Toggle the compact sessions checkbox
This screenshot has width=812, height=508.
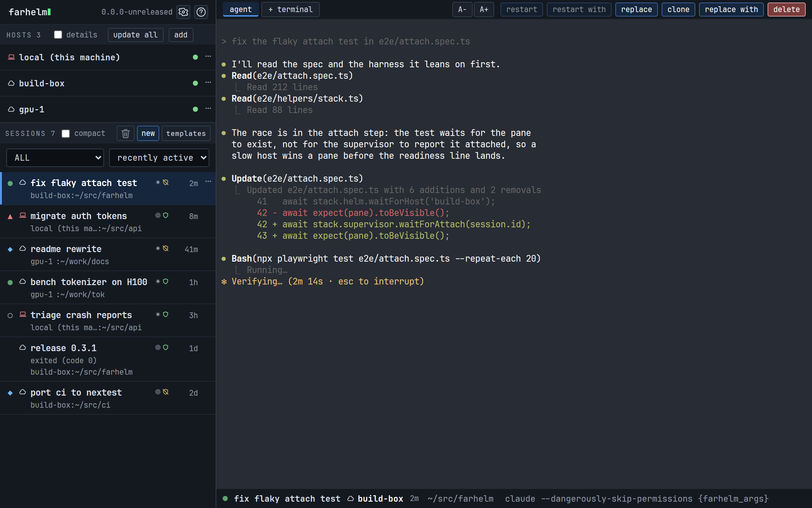click(66, 133)
